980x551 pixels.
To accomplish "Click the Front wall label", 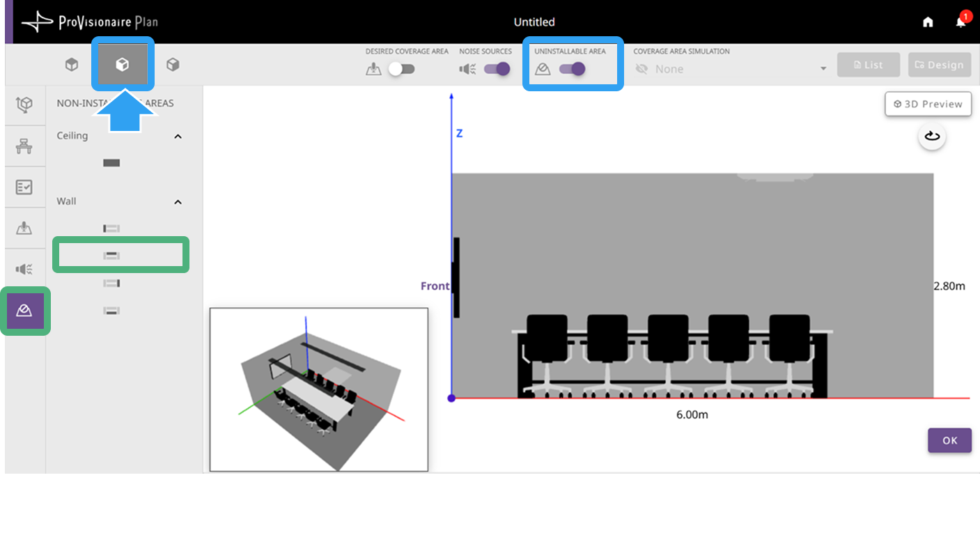I will (x=435, y=286).
